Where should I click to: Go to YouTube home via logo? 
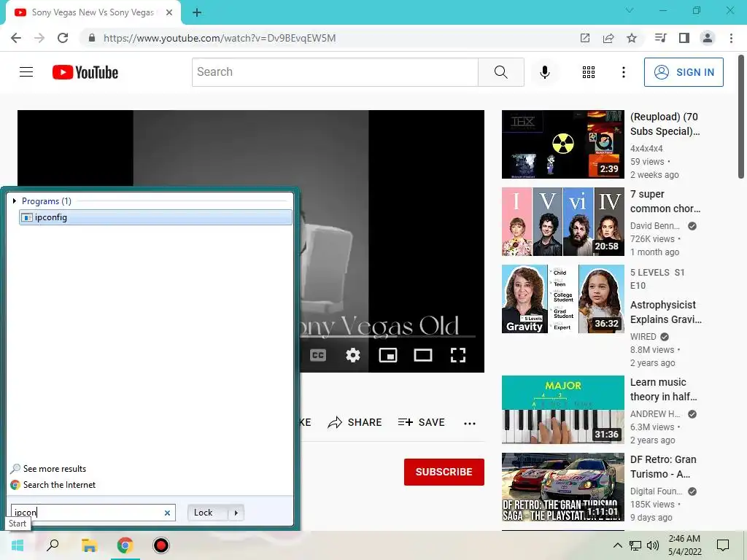click(85, 72)
